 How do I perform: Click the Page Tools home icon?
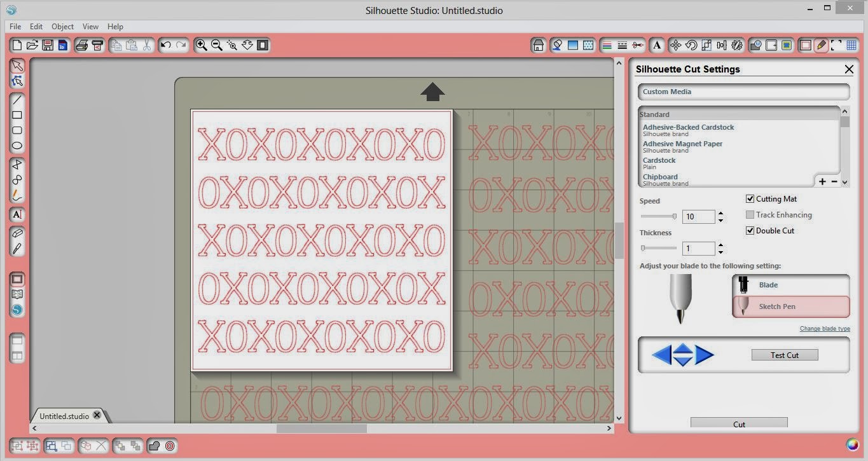click(538, 45)
